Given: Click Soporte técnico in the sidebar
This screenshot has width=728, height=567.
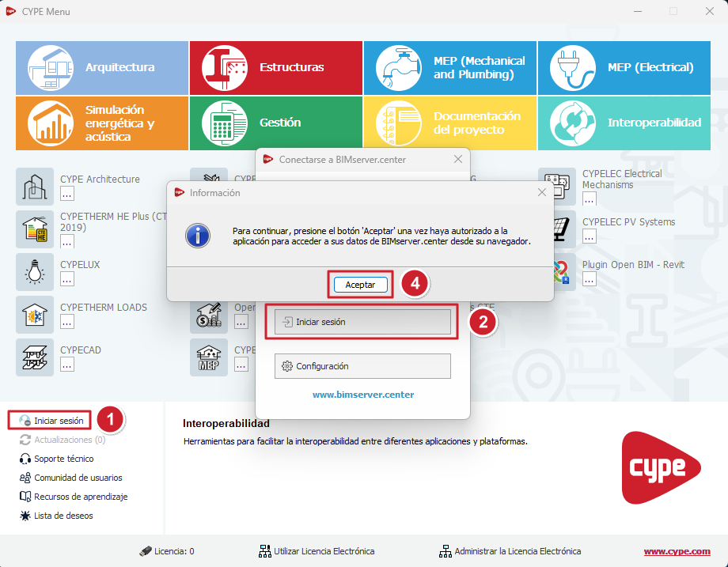Looking at the screenshot, I should coord(63,459).
